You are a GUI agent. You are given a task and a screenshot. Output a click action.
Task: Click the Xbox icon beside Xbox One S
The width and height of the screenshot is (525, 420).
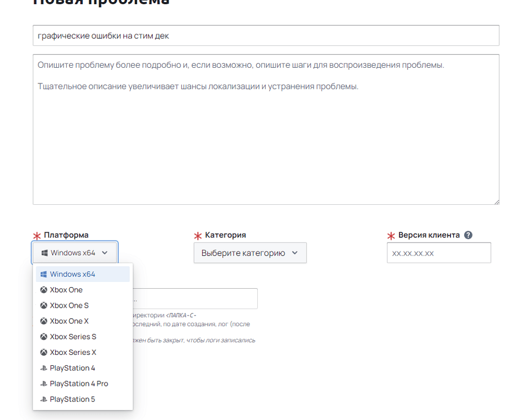[x=44, y=306]
